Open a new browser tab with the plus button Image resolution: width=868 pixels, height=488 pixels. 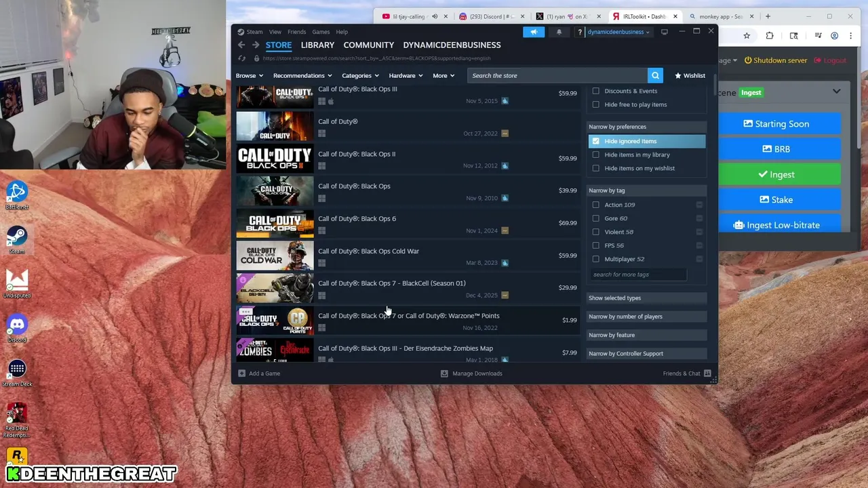click(768, 16)
